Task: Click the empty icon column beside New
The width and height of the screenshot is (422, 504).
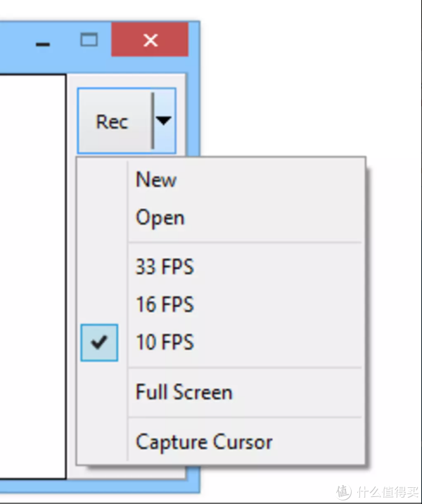Action: (99, 180)
